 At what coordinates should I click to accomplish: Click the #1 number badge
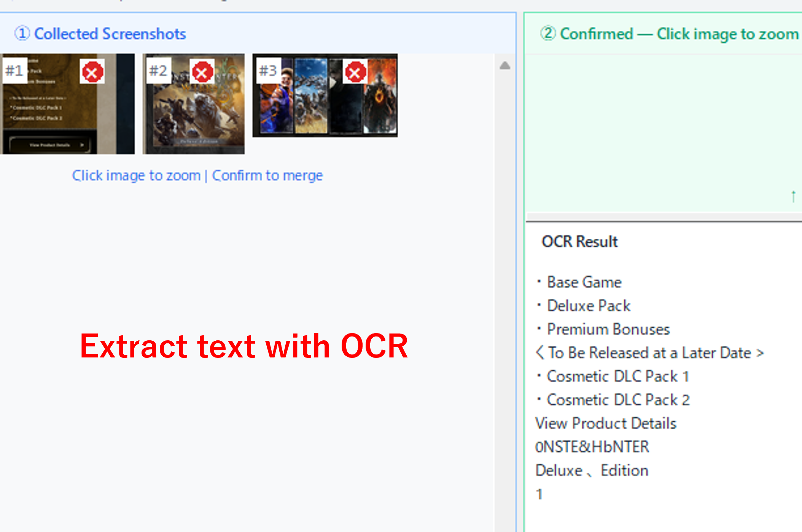coord(14,70)
